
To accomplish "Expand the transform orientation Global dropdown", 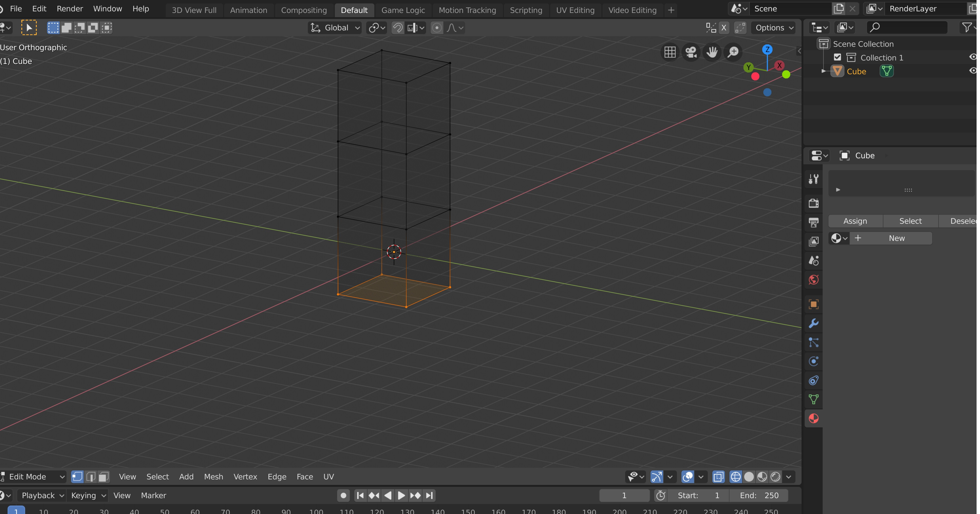I will [x=334, y=27].
